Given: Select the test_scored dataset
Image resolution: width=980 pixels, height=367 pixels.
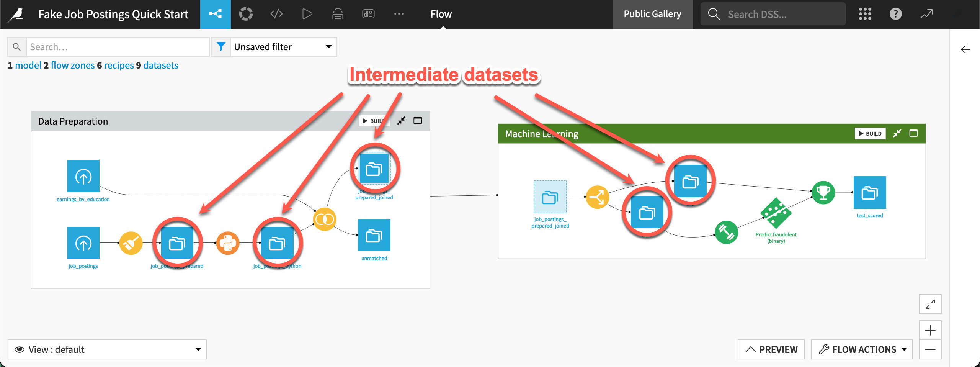Looking at the screenshot, I should pyautogui.click(x=870, y=193).
